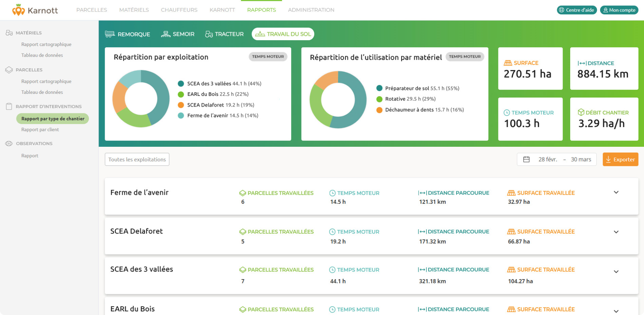Click the Surface card icon

click(x=508, y=63)
